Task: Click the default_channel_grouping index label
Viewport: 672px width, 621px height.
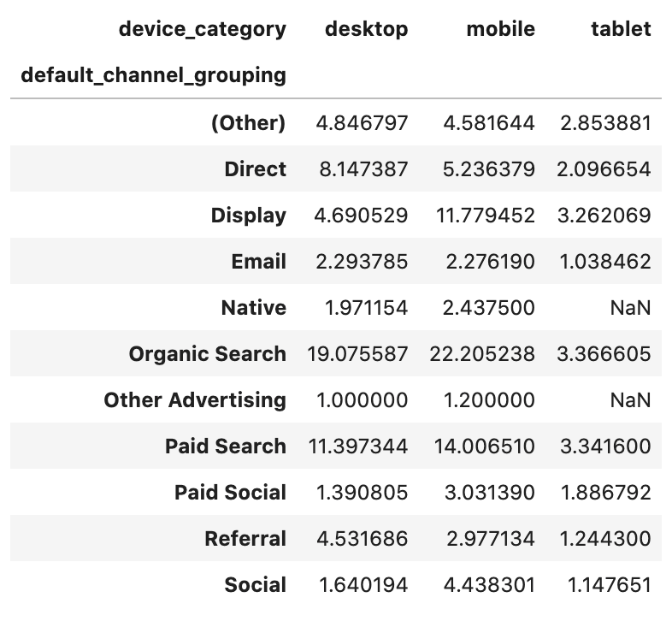Action: click(x=153, y=75)
